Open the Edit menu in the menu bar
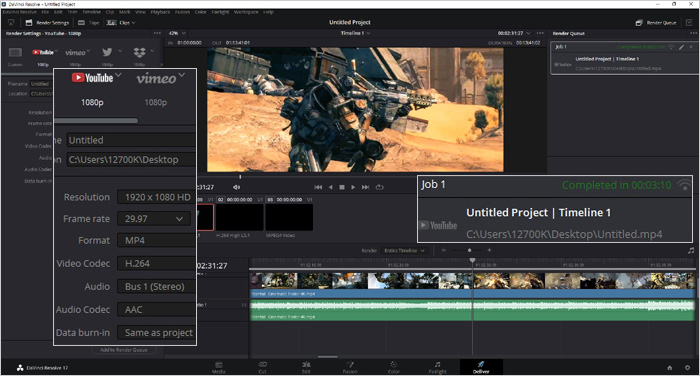The height and width of the screenshot is (376, 700). 58,12
